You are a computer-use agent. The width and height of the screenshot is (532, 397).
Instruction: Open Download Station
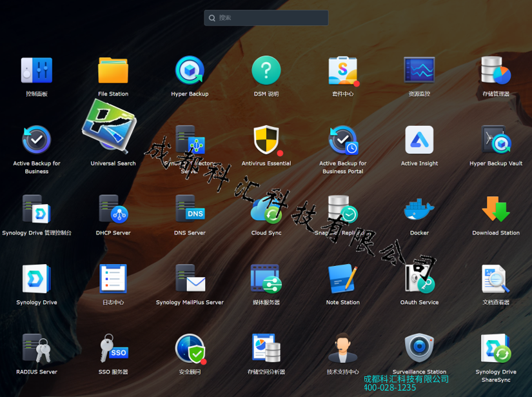click(x=496, y=209)
